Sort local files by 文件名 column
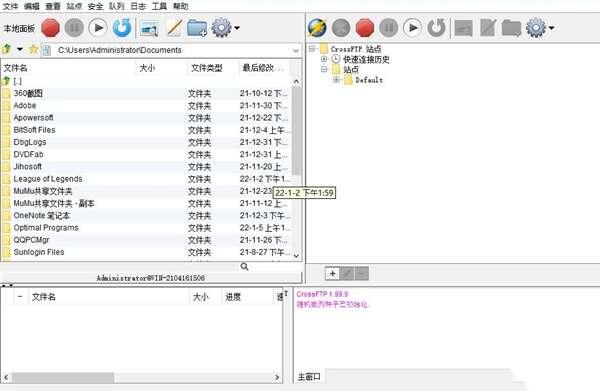This screenshot has height=391, width=600. [x=68, y=68]
